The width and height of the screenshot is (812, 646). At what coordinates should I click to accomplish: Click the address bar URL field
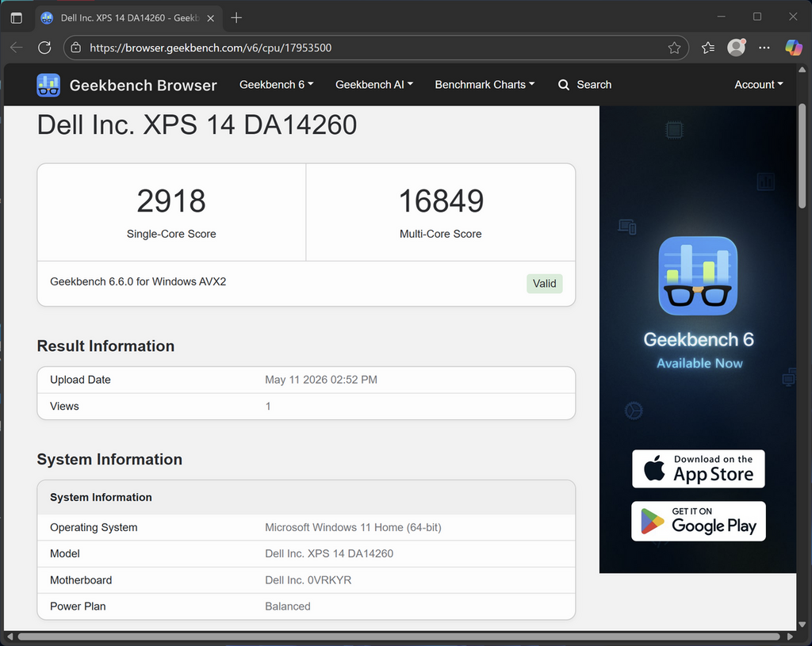point(375,48)
